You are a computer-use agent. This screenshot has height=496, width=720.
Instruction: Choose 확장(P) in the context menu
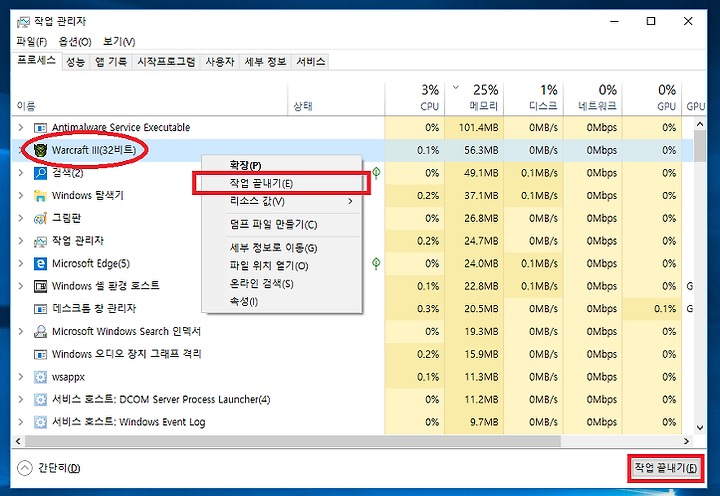coord(281,165)
